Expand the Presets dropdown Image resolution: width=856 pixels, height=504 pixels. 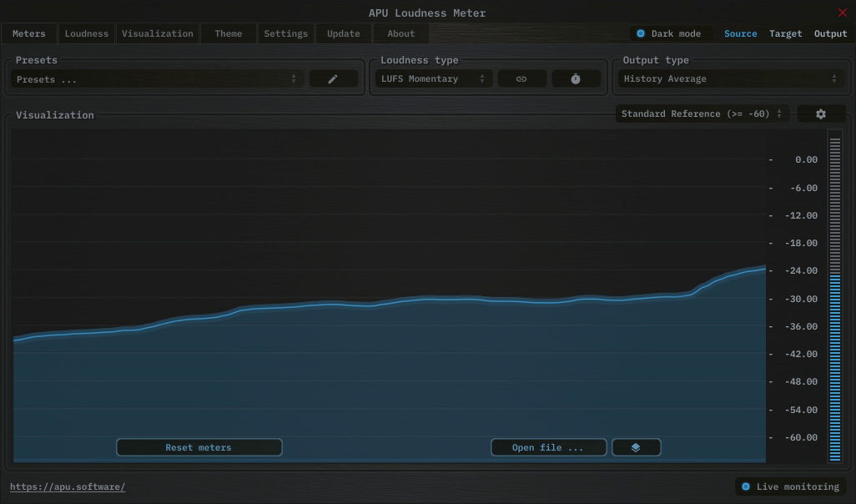point(157,79)
